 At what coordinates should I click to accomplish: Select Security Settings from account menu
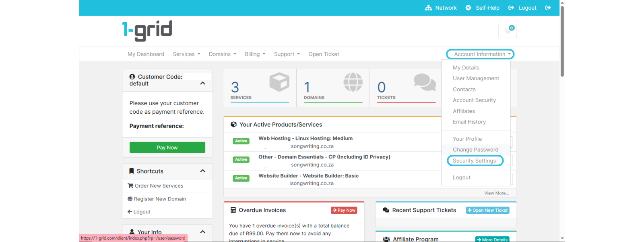click(x=474, y=161)
